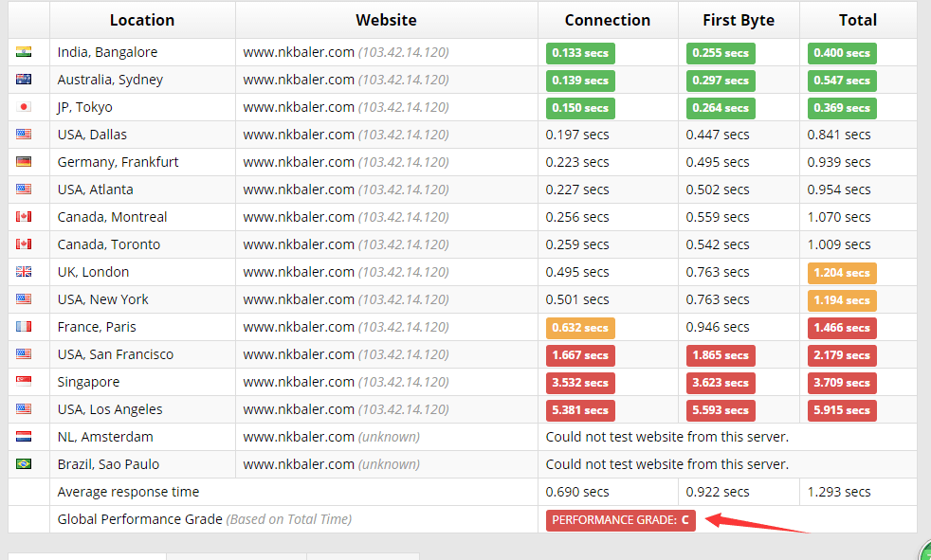Click the Connection column header
931x560 pixels.
click(x=608, y=20)
